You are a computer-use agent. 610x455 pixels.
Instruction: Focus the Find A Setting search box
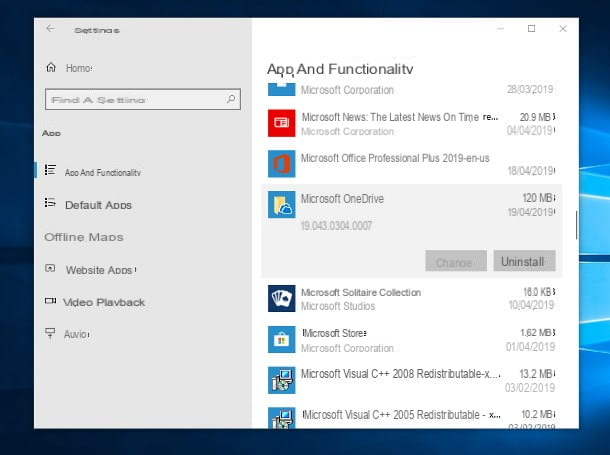[143, 100]
